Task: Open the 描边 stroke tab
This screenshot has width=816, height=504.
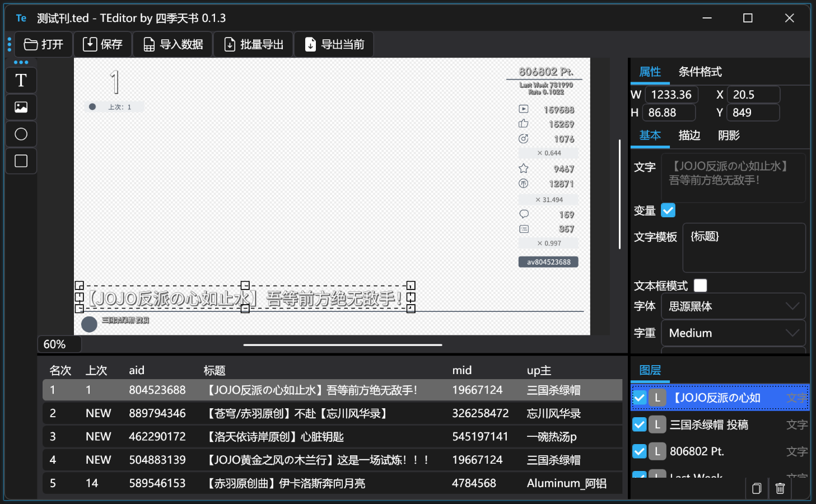Action: point(689,136)
